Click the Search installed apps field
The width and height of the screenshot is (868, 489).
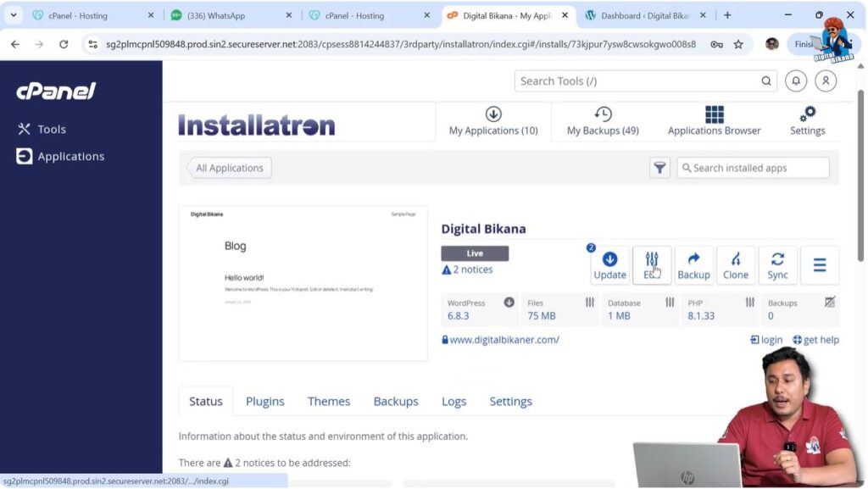click(753, 168)
